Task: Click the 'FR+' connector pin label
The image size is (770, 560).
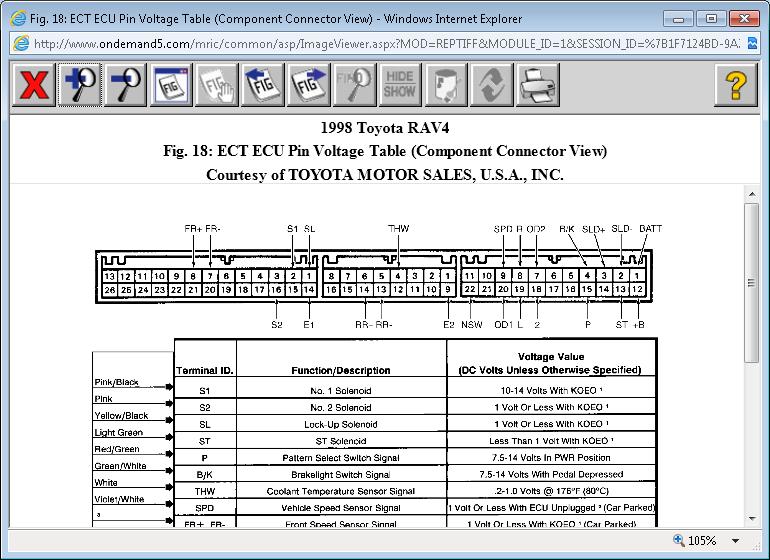Action: (193, 229)
